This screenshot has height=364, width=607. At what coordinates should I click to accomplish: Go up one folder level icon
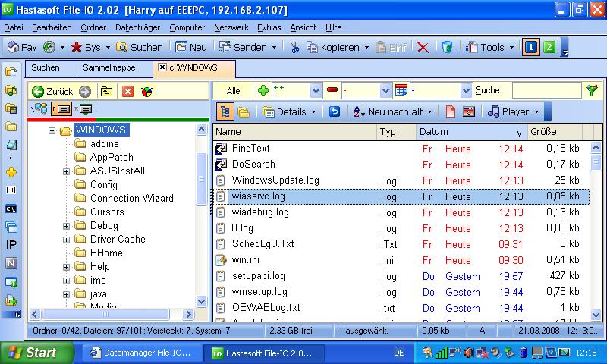pos(106,91)
